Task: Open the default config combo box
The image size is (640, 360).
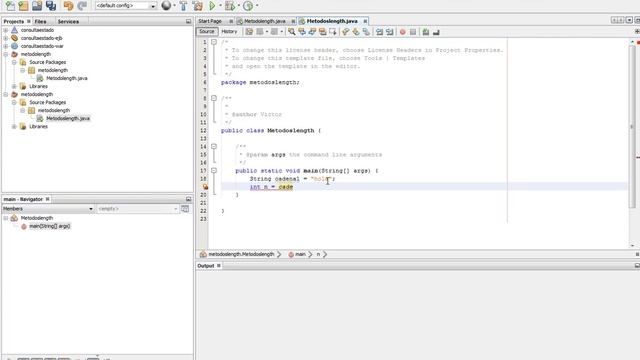Action: [126, 6]
